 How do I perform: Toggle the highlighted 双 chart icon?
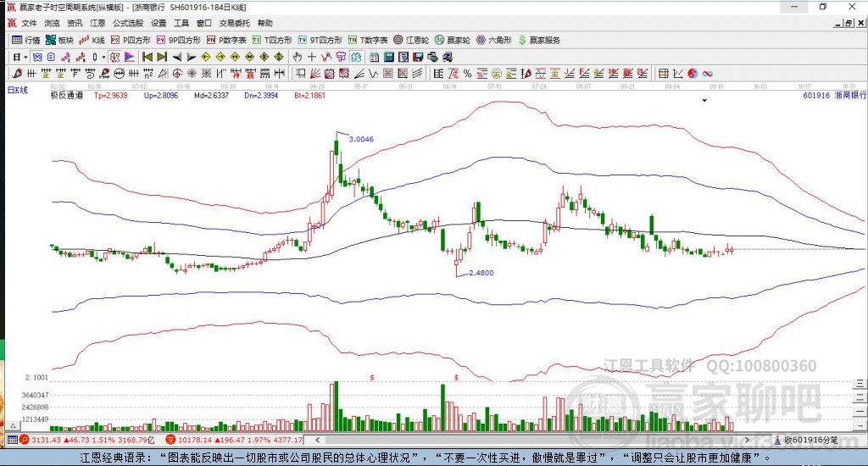(114, 57)
